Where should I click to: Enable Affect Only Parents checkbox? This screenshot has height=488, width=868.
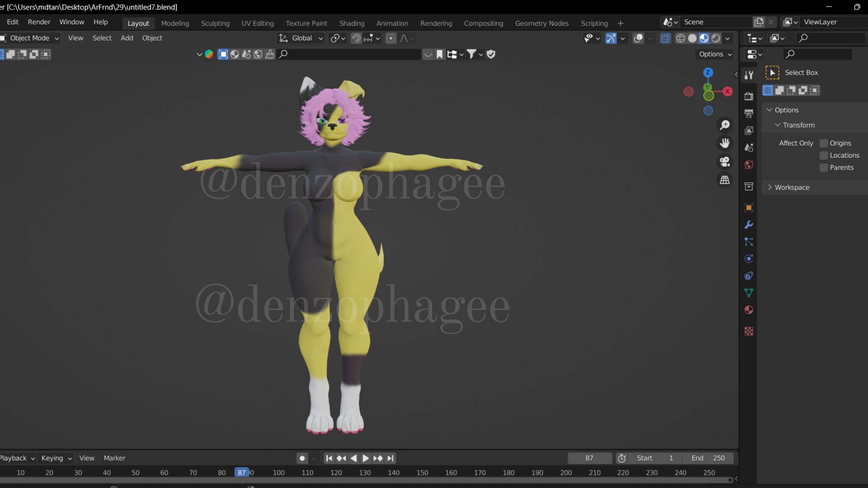point(824,168)
